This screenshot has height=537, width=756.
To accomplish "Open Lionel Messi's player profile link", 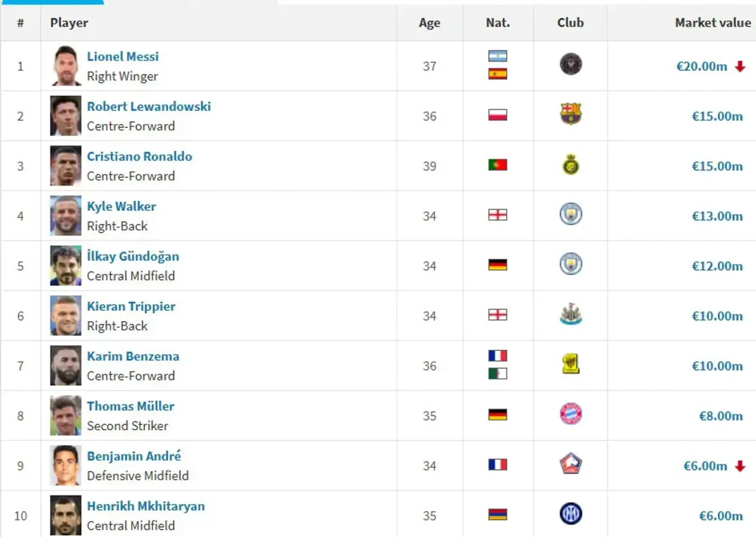I will tap(123, 56).
